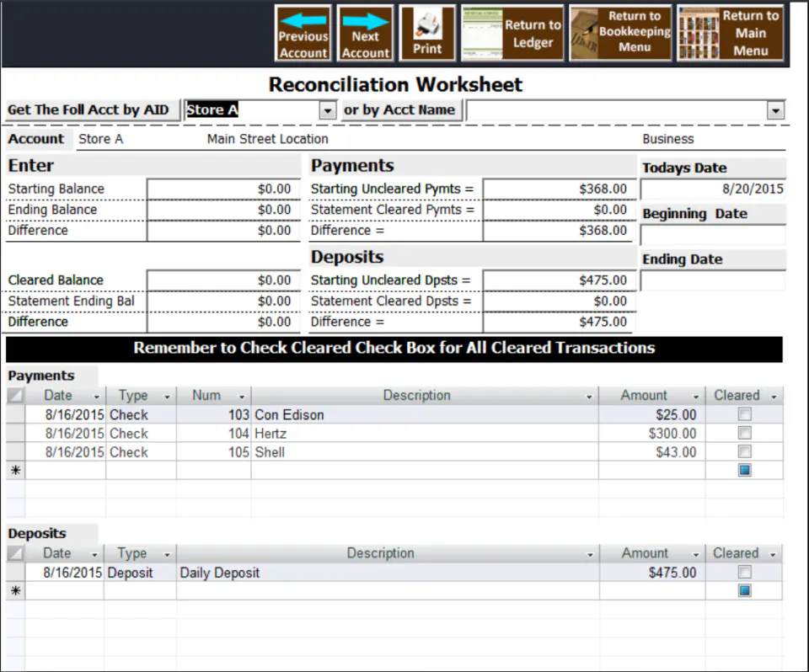This screenshot has height=672, width=809.
Task: Open the Date filter dropdown in Payments
Action: [x=96, y=395]
